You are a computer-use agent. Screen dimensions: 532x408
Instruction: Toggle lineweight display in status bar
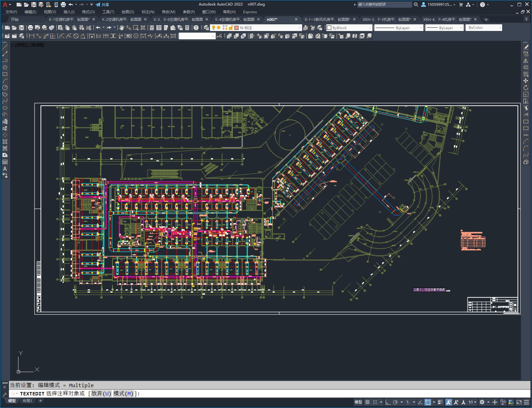(x=440, y=402)
